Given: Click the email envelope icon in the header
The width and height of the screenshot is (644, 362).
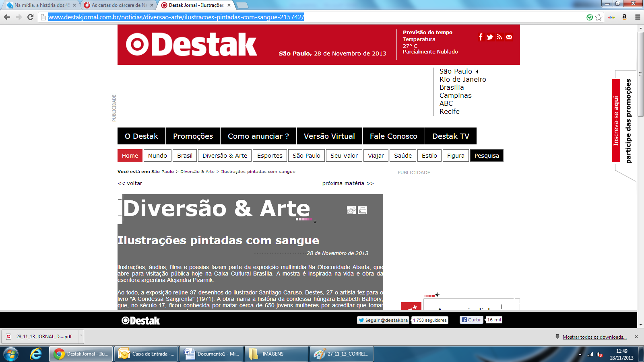Looking at the screenshot, I should [x=509, y=37].
